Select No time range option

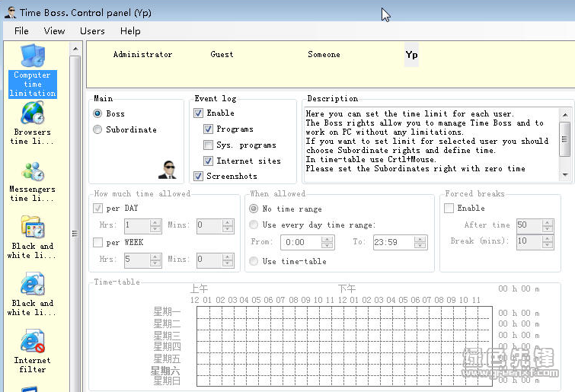(x=254, y=209)
